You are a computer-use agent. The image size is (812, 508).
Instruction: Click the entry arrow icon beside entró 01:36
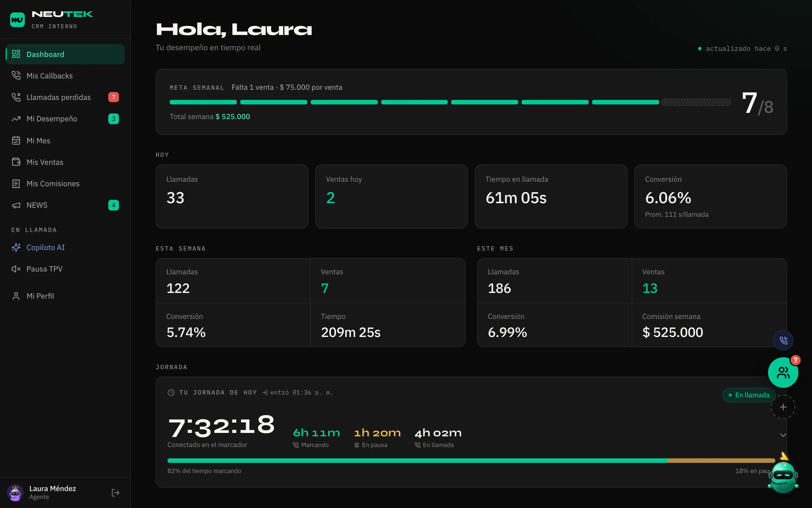[x=265, y=392]
